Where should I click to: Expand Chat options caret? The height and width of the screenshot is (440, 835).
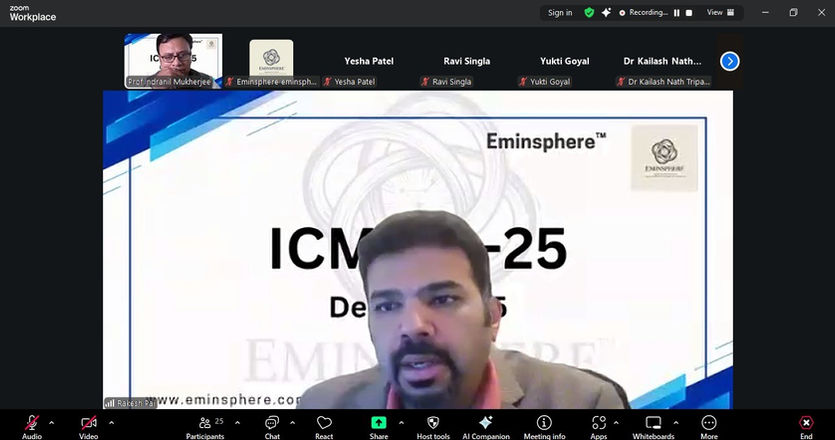pos(292,423)
